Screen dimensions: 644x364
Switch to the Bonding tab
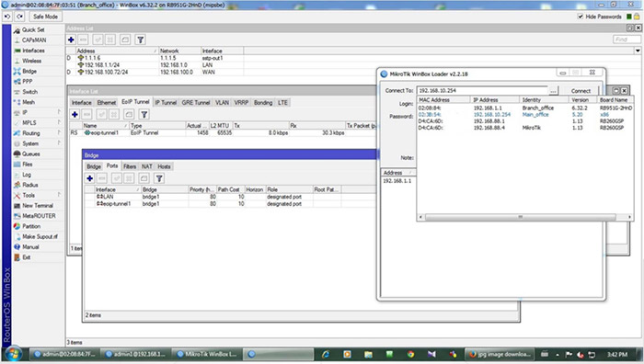coord(263,103)
